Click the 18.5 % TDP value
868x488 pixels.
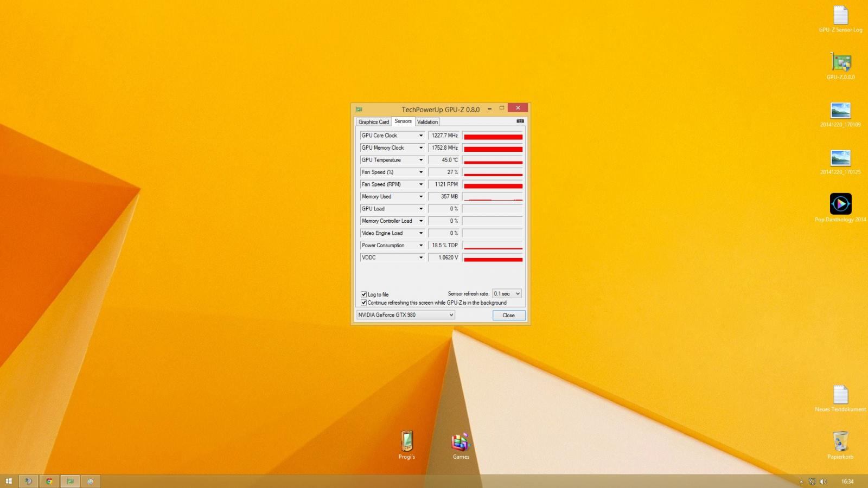444,245
